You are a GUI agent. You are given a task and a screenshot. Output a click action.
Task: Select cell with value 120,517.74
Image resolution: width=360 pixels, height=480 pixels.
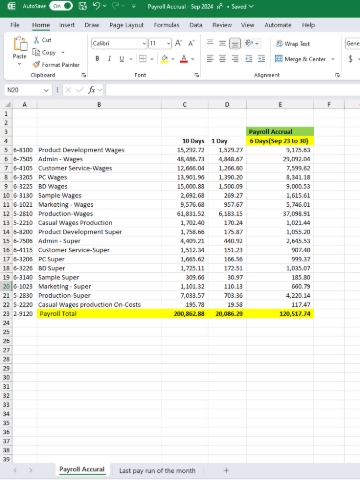coord(280,314)
